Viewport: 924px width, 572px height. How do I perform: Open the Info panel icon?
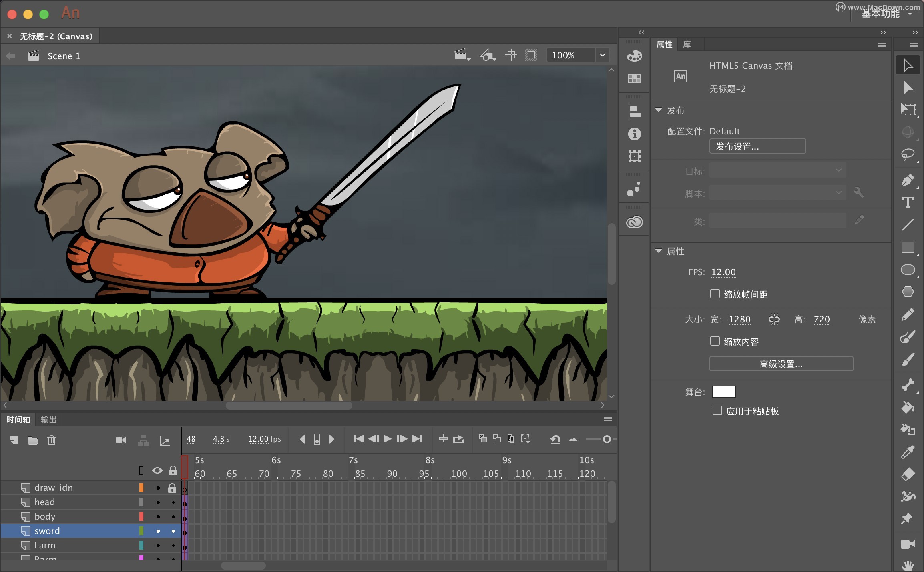634,134
